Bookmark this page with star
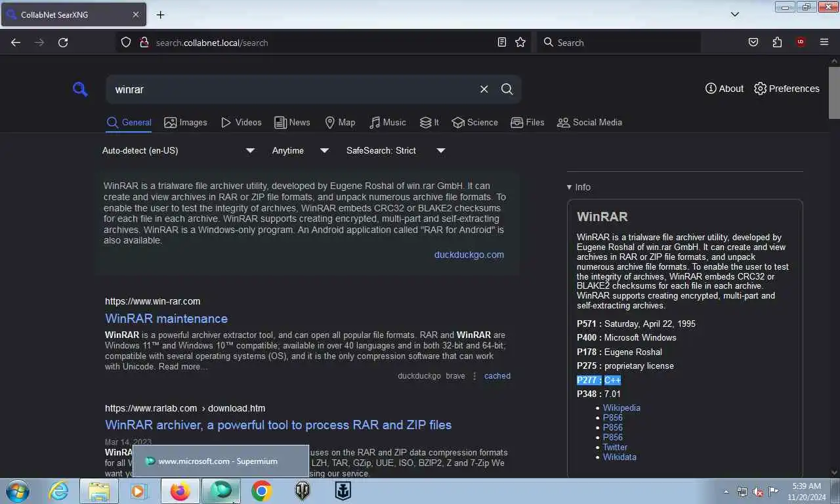The width and height of the screenshot is (840, 504). coord(520,42)
